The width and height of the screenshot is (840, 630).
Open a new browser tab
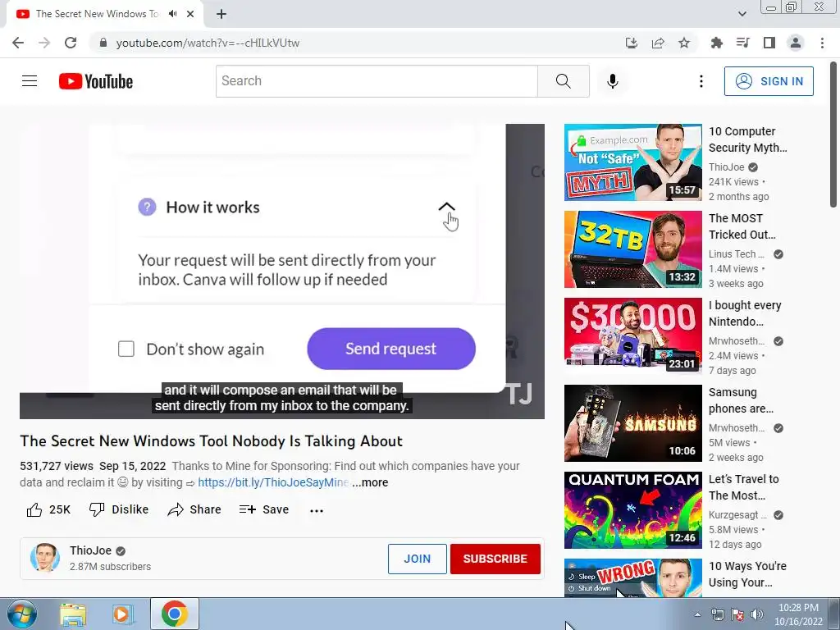click(221, 14)
